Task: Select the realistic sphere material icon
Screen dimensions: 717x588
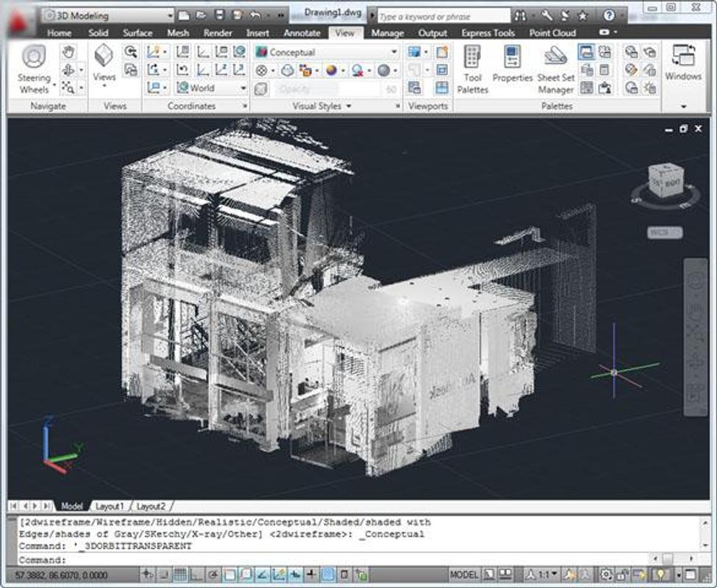Action: coord(332,71)
